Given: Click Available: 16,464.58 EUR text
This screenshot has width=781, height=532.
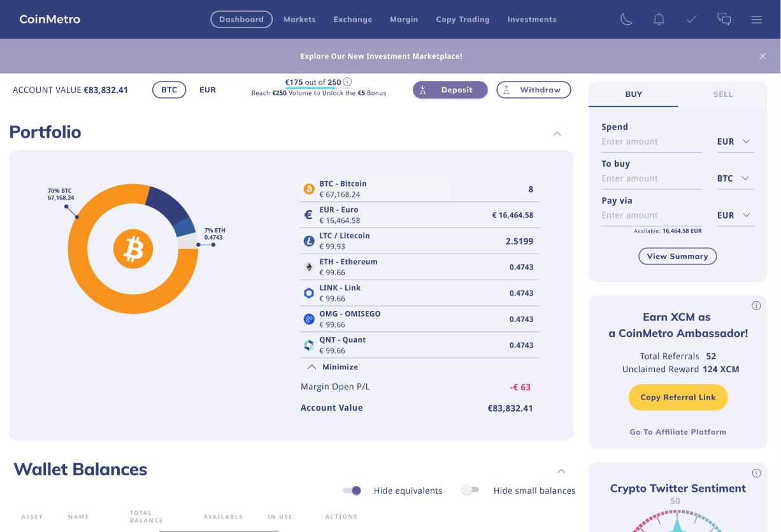Looking at the screenshot, I should tap(668, 231).
